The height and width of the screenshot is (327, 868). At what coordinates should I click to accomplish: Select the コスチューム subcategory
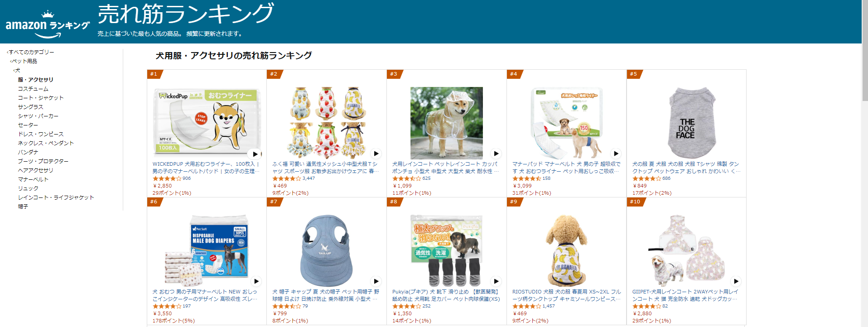(x=33, y=89)
